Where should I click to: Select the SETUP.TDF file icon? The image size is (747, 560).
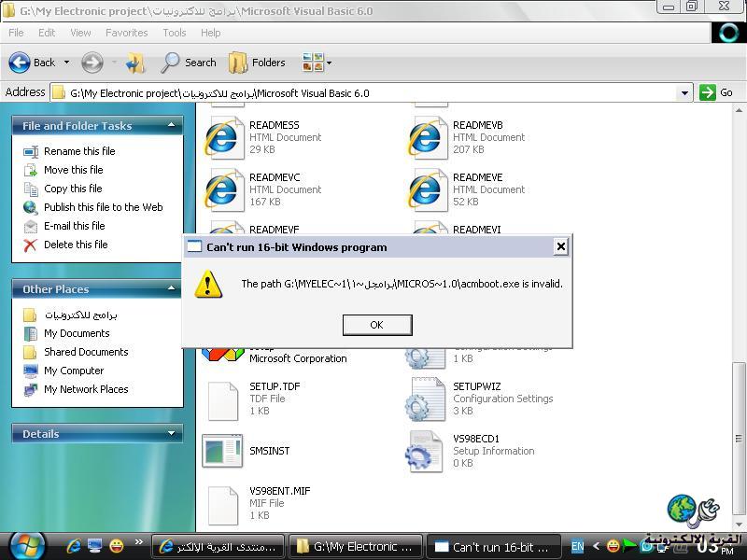click(223, 400)
